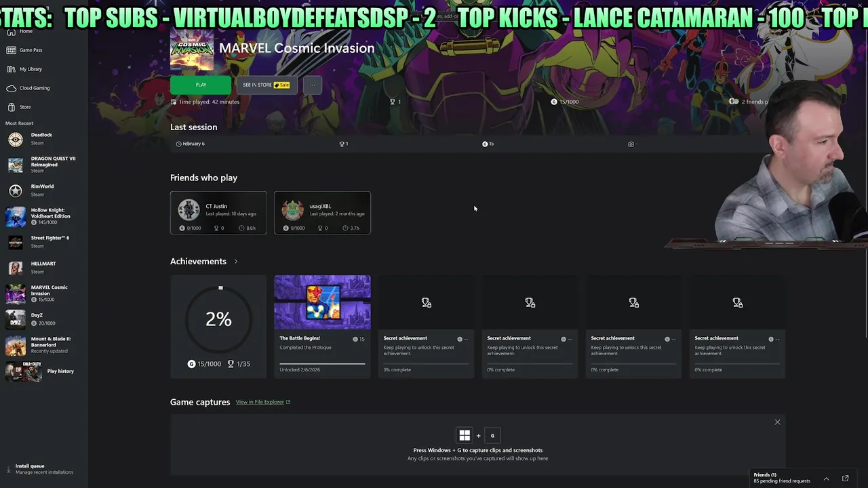
Task: Open the Store page
Action: point(25,107)
